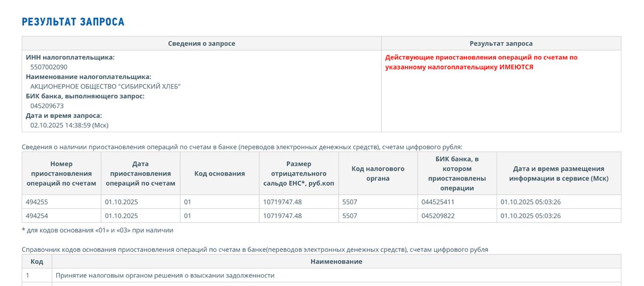The width and height of the screenshot is (644, 286).
Task: Click the footnote about codes «01» and «03»
Action: point(98,230)
